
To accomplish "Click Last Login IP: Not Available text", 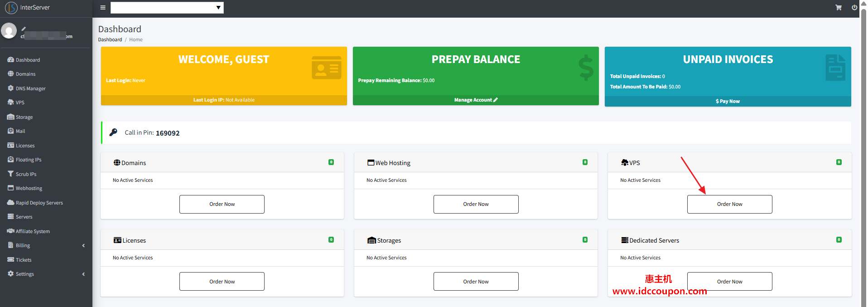I will tap(224, 100).
